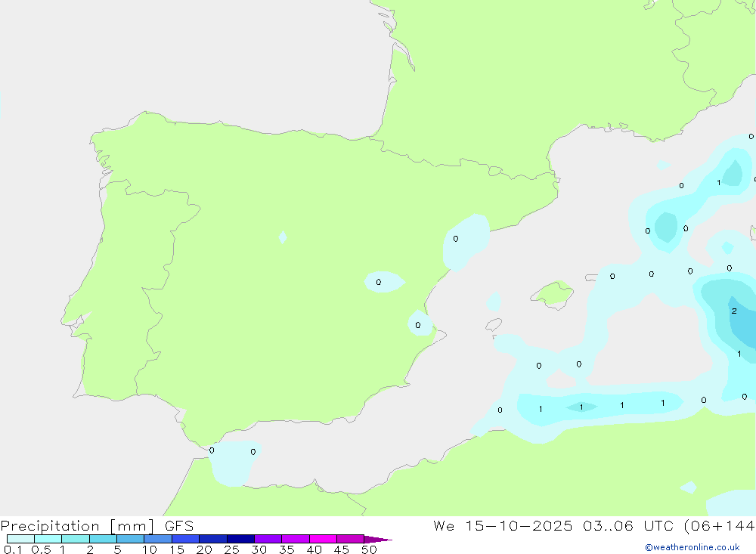
Task: Pick the legend swatch between 5 and 10
Action: (131, 539)
